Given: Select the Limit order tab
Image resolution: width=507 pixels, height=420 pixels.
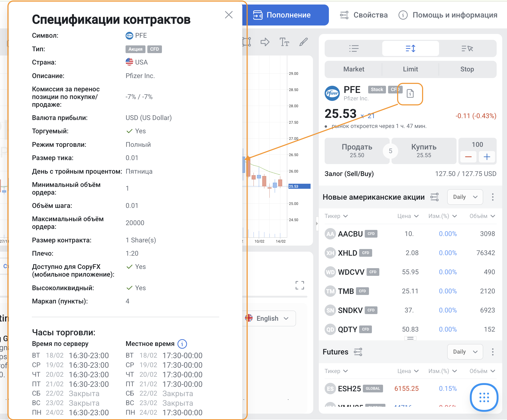Looking at the screenshot, I should [x=410, y=69].
